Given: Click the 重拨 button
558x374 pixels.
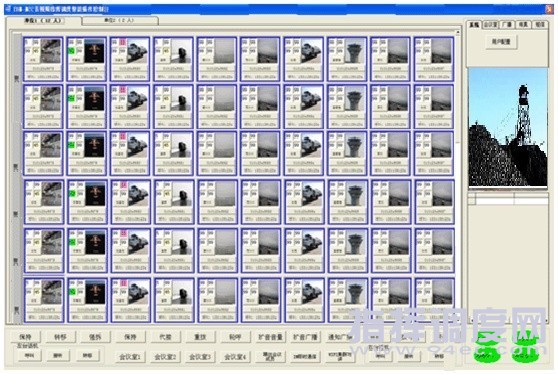Looking at the screenshot, I should click(x=200, y=337).
